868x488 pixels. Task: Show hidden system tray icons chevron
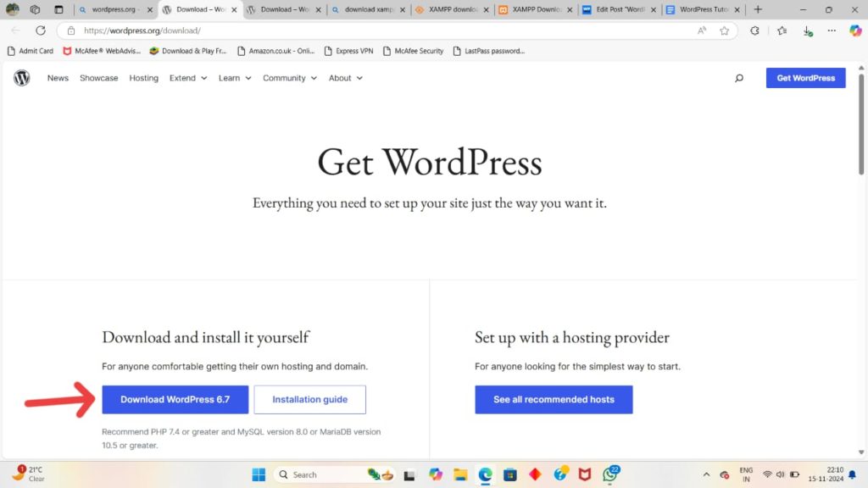(706, 474)
